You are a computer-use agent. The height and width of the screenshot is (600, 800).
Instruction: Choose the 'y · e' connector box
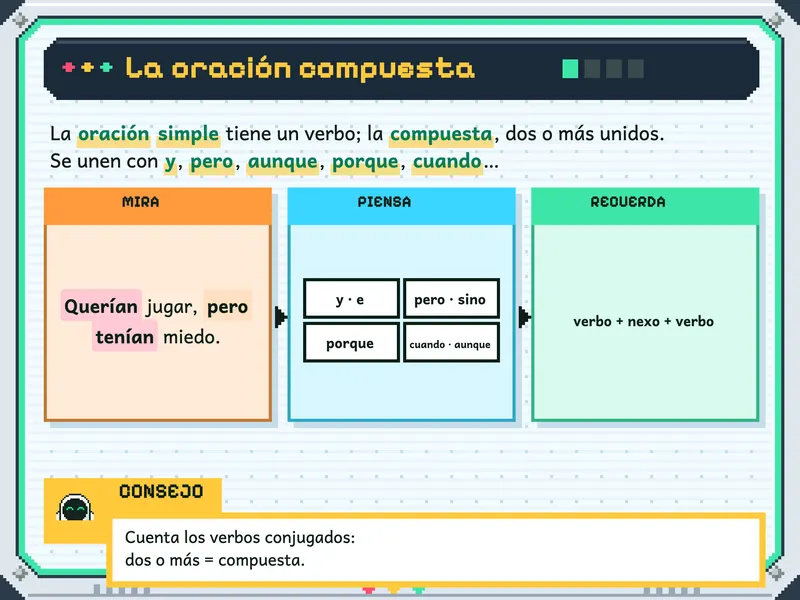pyautogui.click(x=351, y=299)
